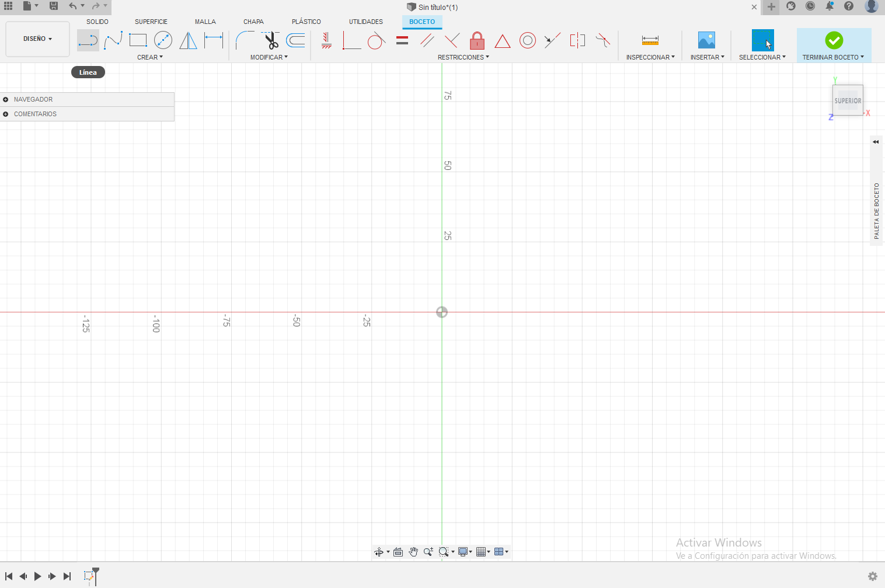Select the trim scissors tool

(x=270, y=40)
